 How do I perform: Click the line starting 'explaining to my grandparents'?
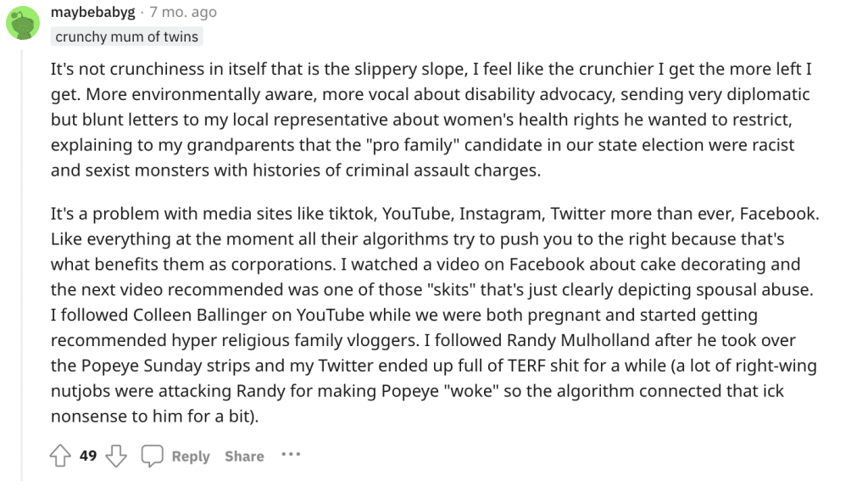[422, 145]
